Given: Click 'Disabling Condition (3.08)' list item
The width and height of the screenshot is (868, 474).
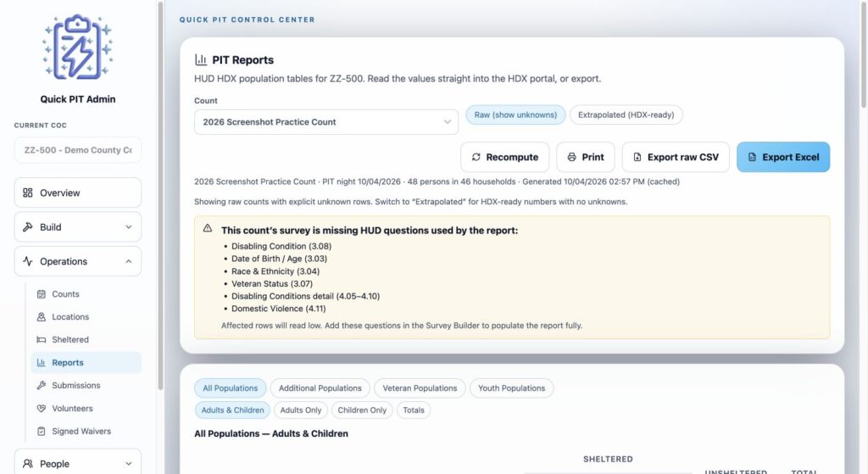Looking at the screenshot, I should click(281, 247).
